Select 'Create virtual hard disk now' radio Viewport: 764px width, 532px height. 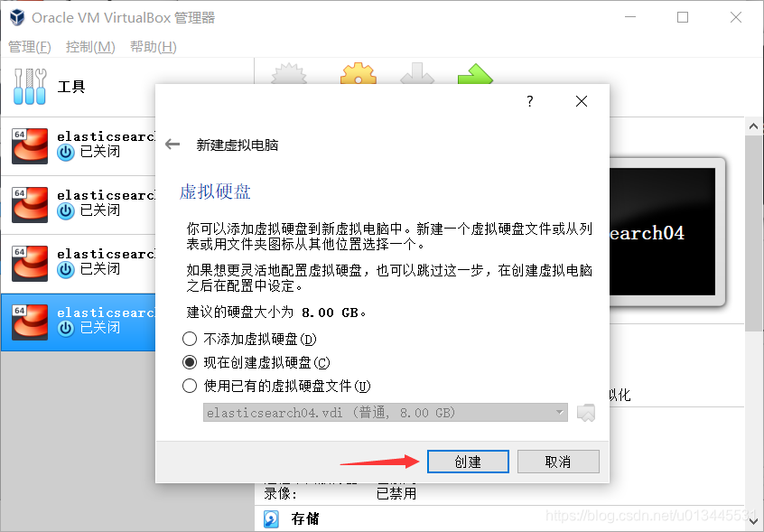point(189,362)
